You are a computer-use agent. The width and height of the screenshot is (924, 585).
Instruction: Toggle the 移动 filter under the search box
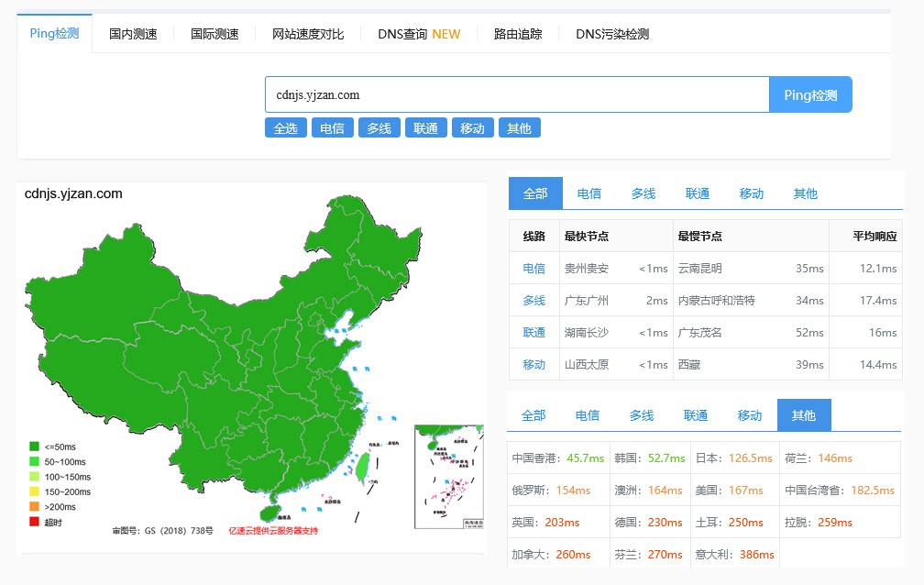coord(472,128)
